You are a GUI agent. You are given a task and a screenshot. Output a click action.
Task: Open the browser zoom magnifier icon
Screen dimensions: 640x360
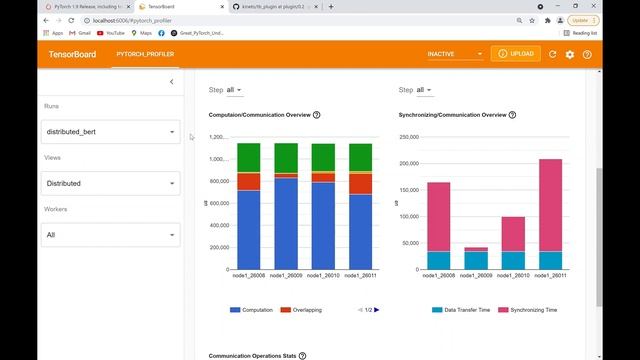click(519, 20)
